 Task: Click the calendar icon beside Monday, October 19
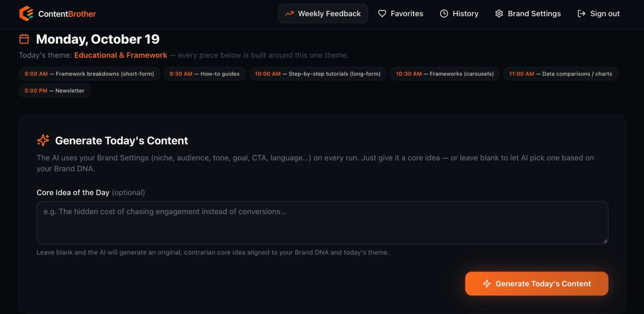point(24,39)
